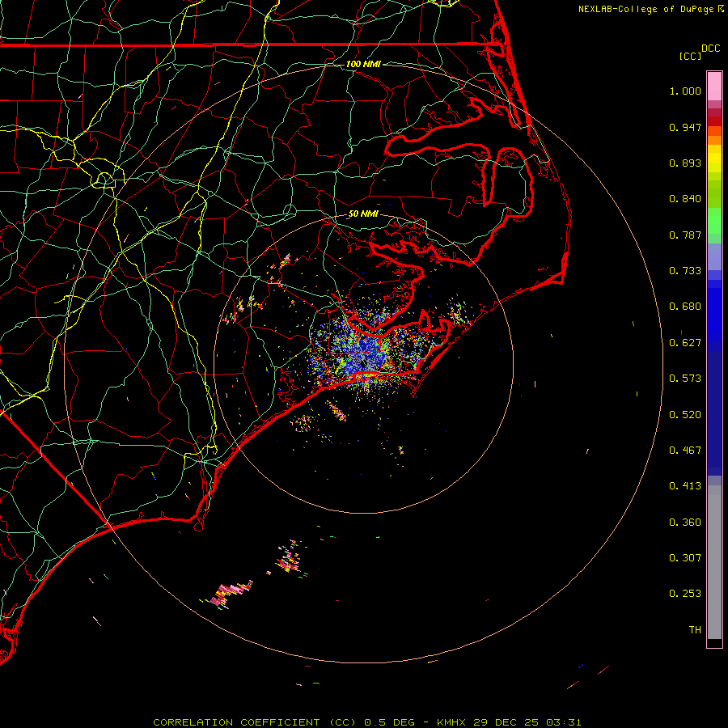Click the 0.680 legend value
The width and height of the screenshot is (728, 728).
(685, 307)
